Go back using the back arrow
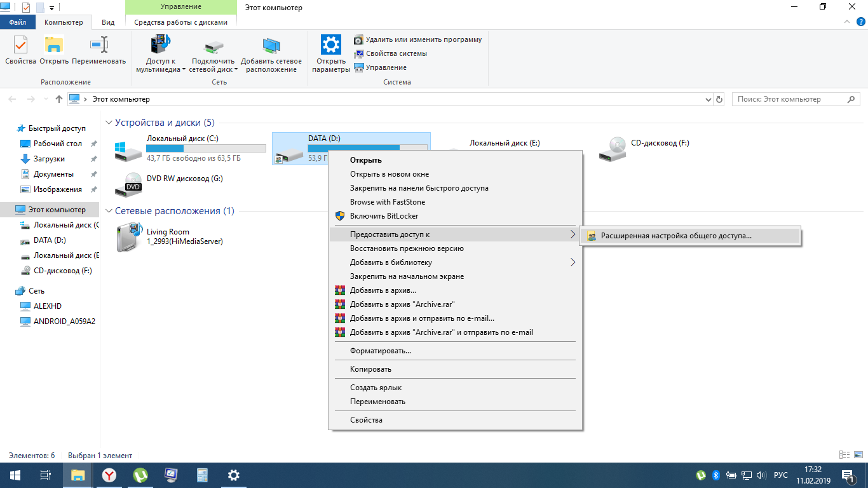The image size is (868, 488). [x=13, y=99]
